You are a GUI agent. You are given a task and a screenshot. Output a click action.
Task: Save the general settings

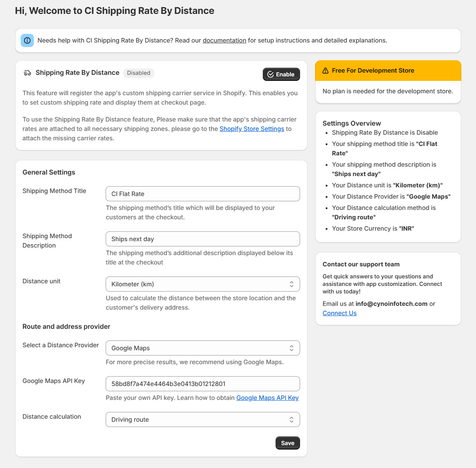point(288,443)
